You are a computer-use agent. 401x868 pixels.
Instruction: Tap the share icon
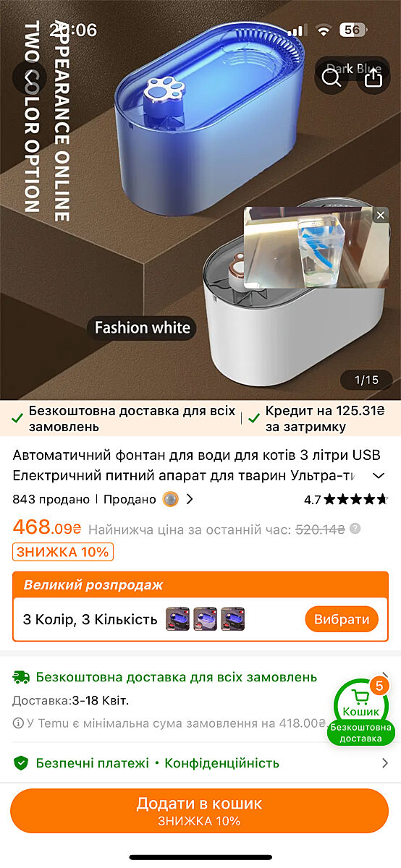373,77
